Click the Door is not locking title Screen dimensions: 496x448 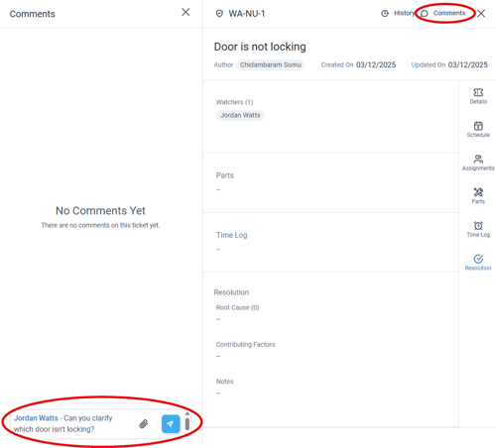click(260, 47)
